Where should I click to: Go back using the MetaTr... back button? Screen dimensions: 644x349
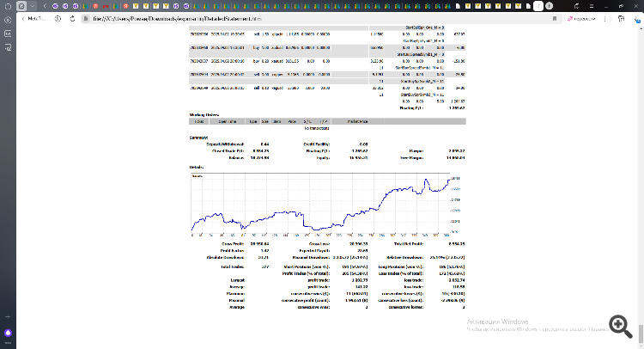(34, 17)
